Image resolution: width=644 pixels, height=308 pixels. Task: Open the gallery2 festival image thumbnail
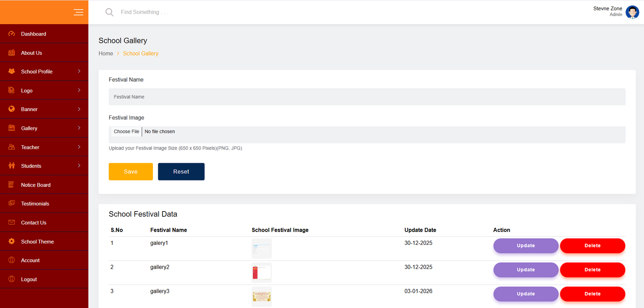click(262, 273)
